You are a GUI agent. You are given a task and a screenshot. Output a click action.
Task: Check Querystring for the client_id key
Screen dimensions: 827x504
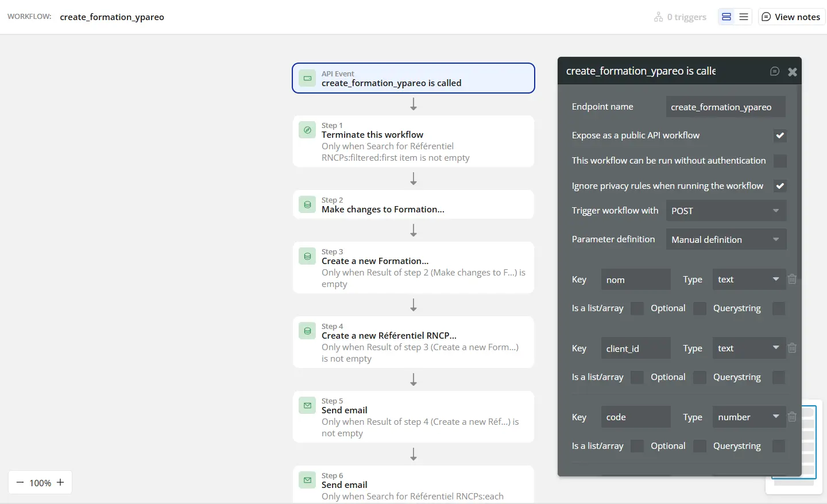pos(779,377)
